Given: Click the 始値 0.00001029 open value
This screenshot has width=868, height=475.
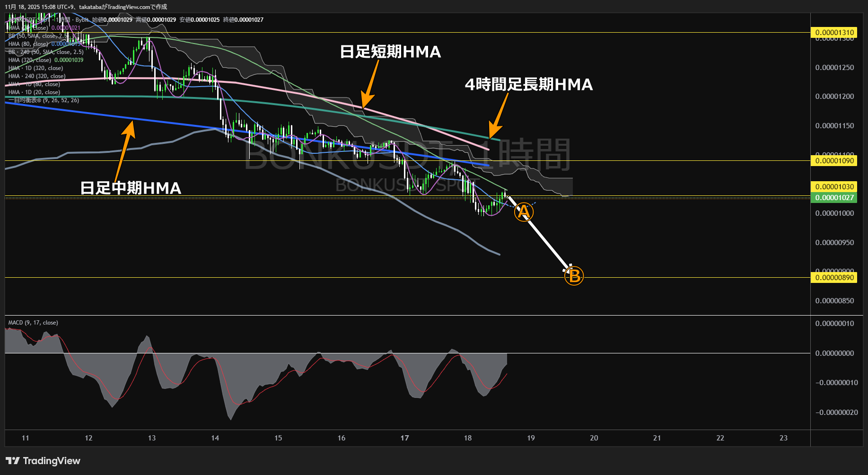Looking at the screenshot, I should [112, 20].
